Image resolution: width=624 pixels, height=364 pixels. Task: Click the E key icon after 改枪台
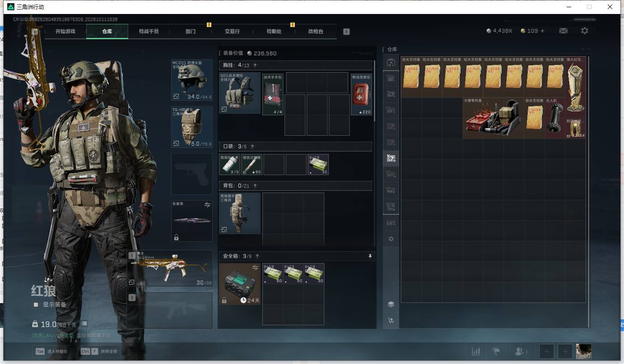click(346, 32)
